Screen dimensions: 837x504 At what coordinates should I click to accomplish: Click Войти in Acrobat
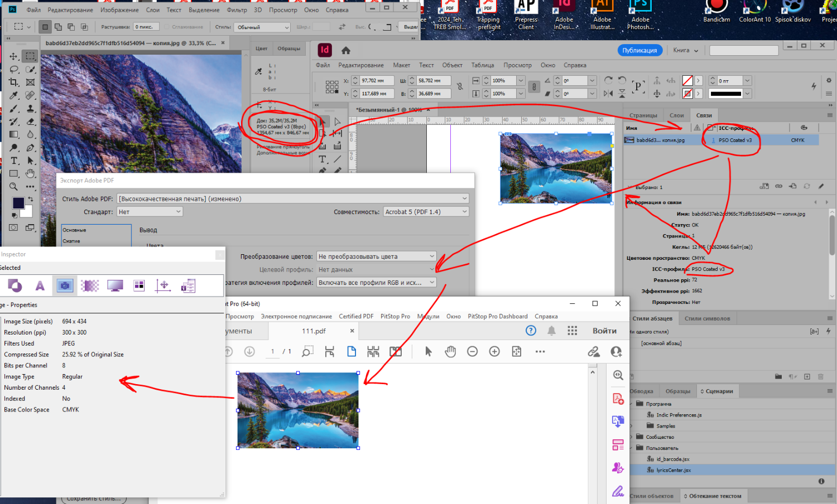(604, 331)
